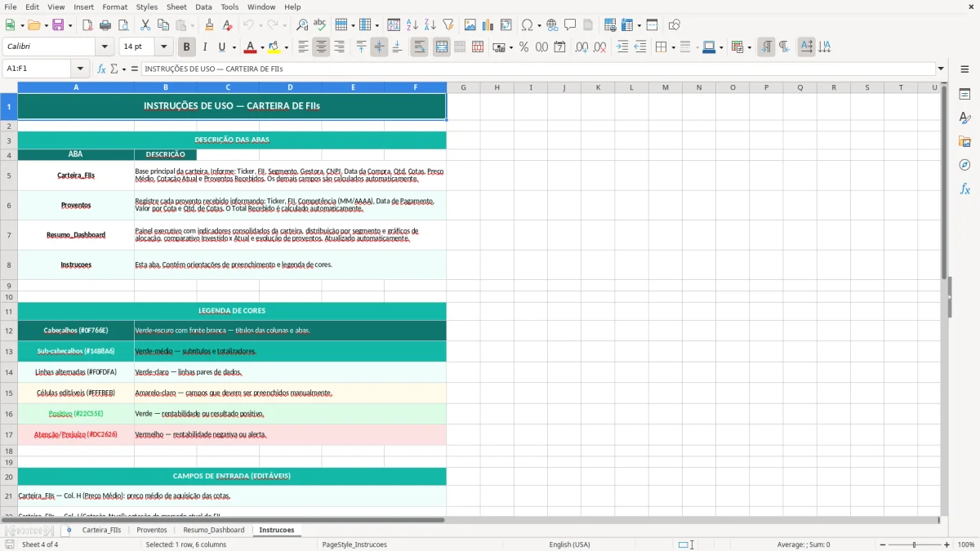The width and height of the screenshot is (980, 551).
Task: Click the Clear Direct Formatting icon
Action: coord(227,25)
